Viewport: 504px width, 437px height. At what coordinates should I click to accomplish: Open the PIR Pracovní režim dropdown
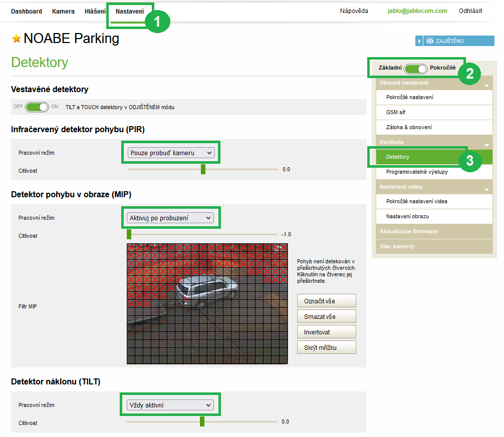click(x=171, y=153)
